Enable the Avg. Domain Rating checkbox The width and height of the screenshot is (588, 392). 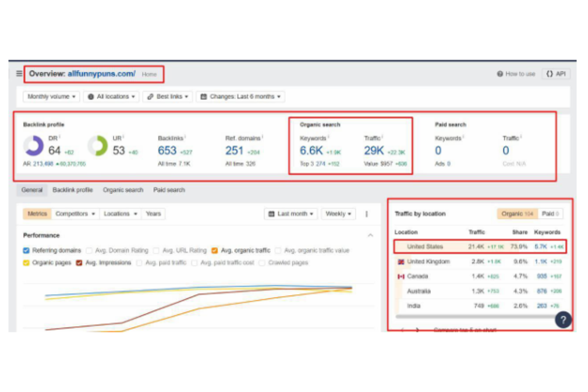click(x=89, y=251)
